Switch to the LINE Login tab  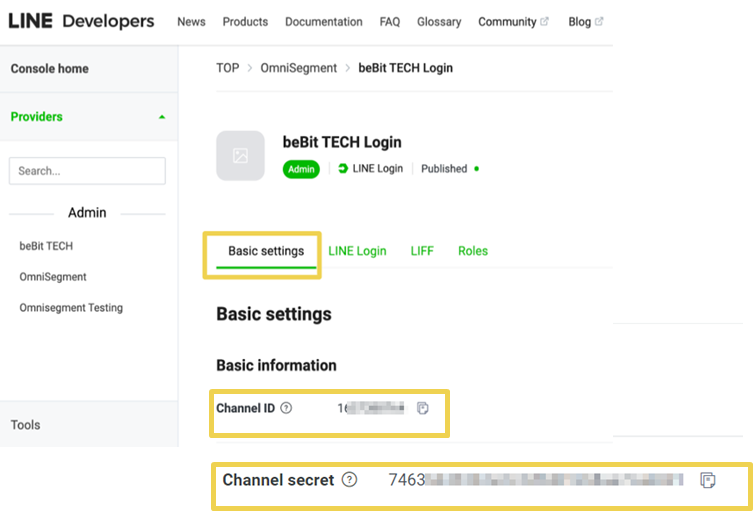coord(357,251)
